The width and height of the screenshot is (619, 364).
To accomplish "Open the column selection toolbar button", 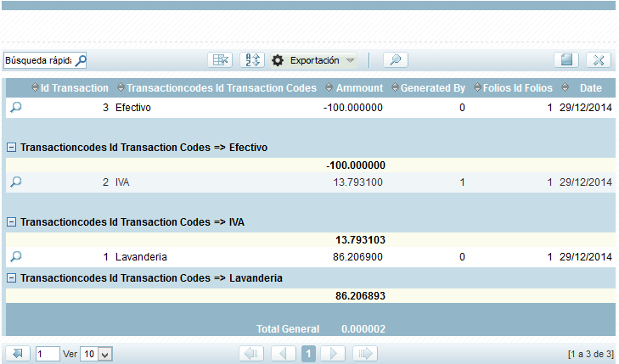I will click(220, 60).
